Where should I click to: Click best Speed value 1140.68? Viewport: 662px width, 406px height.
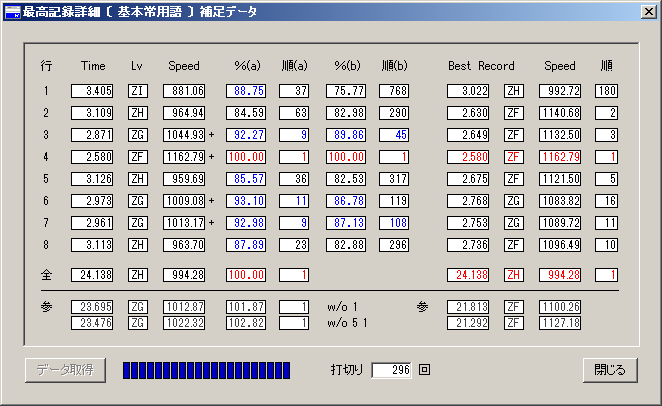click(560, 113)
